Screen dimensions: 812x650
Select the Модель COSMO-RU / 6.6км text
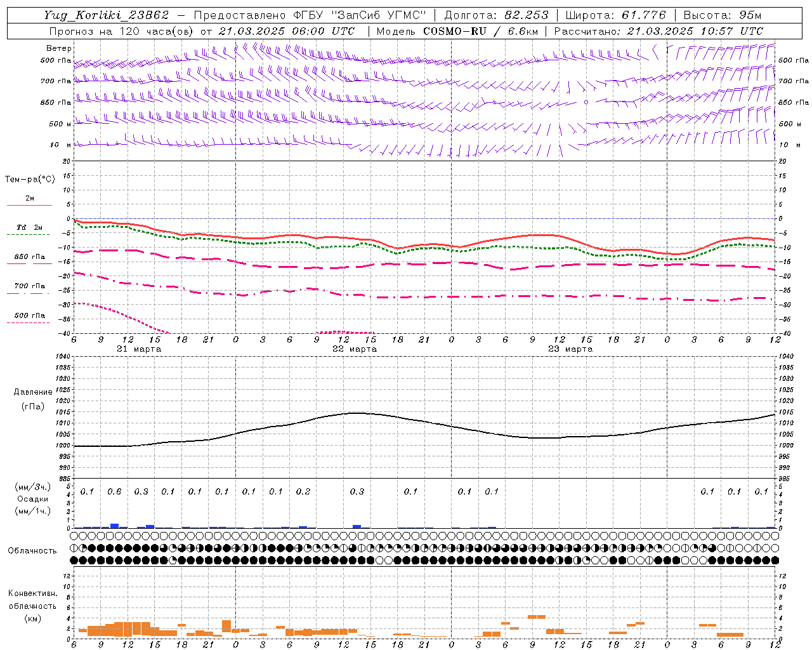point(457,31)
